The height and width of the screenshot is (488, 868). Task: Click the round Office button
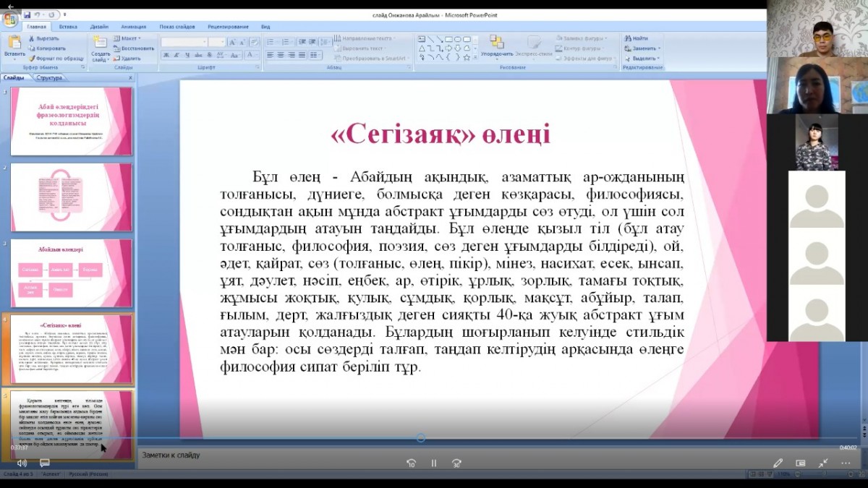pos(10,19)
